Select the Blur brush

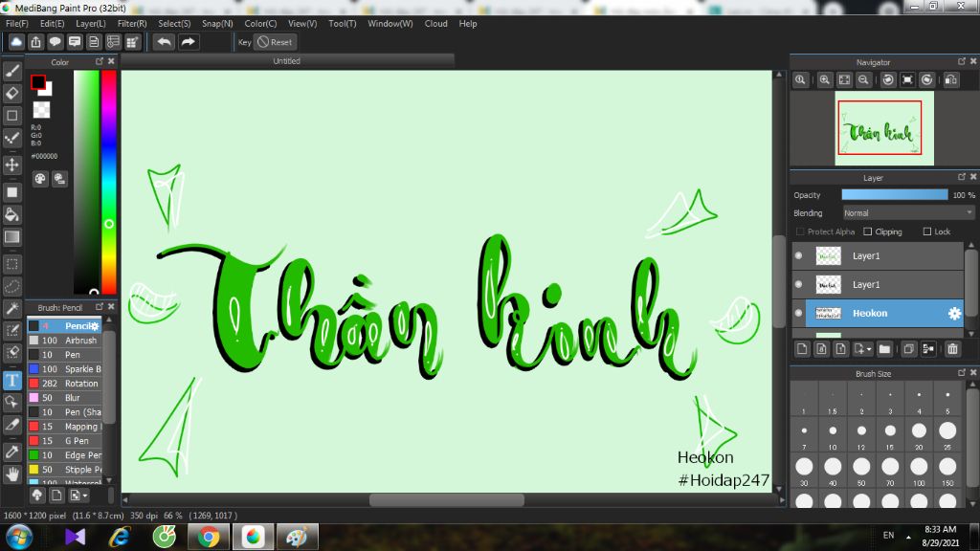tap(64, 398)
